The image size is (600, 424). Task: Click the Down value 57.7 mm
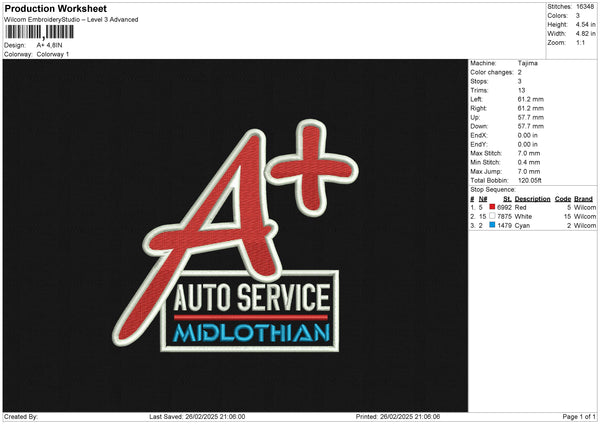point(530,126)
